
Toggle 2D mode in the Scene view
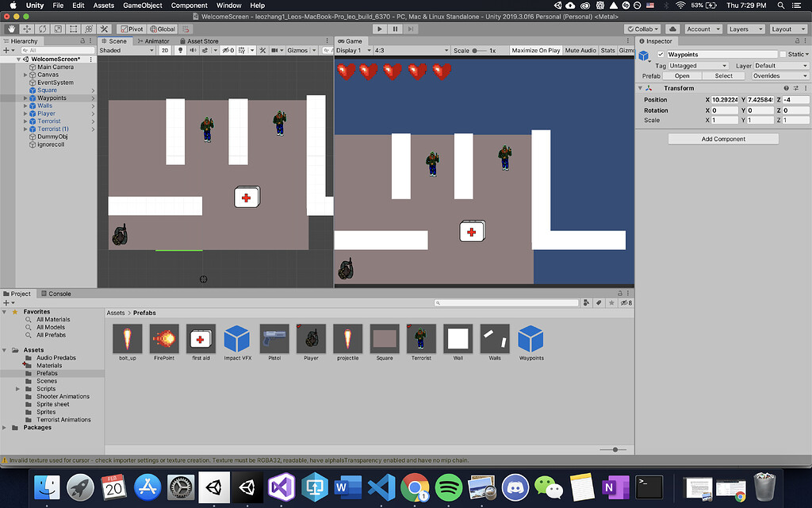click(165, 50)
